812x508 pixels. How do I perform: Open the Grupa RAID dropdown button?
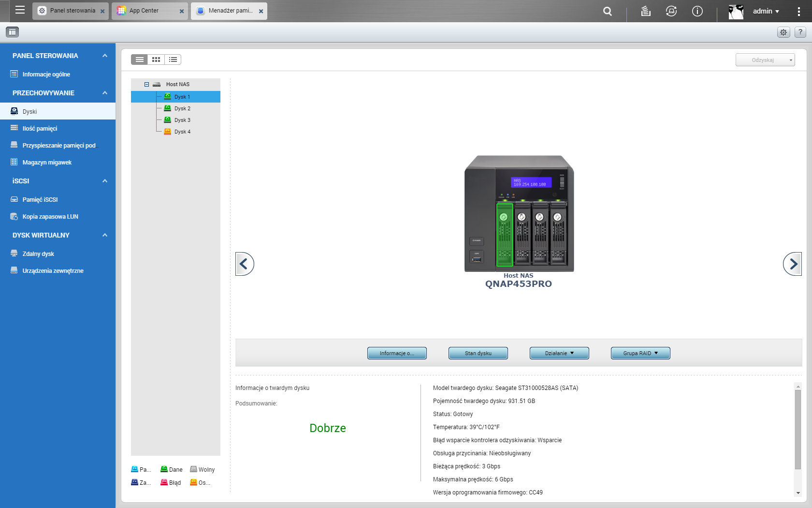pos(640,353)
